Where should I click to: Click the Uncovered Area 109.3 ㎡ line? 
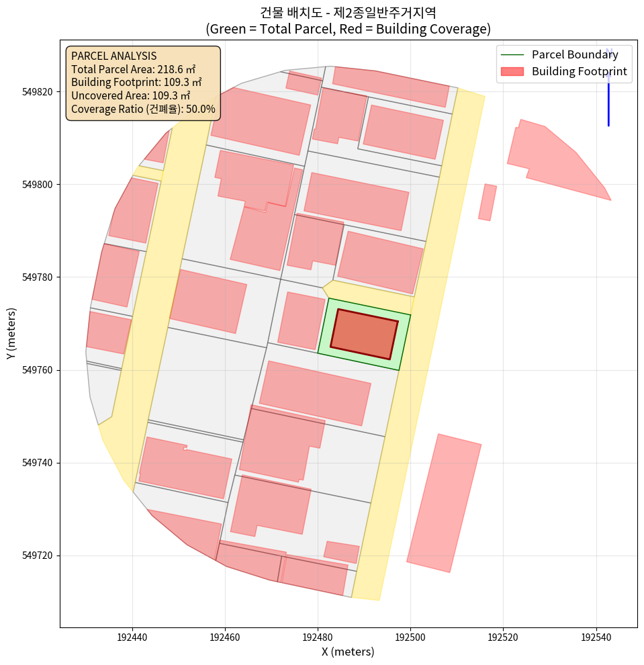pos(131,95)
